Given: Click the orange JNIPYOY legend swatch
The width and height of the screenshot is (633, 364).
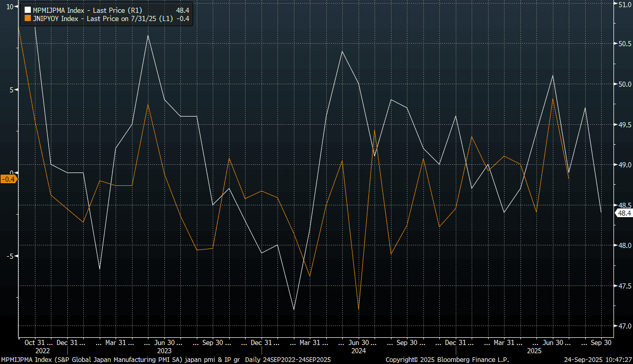Looking at the screenshot, I should pyautogui.click(x=27, y=18).
